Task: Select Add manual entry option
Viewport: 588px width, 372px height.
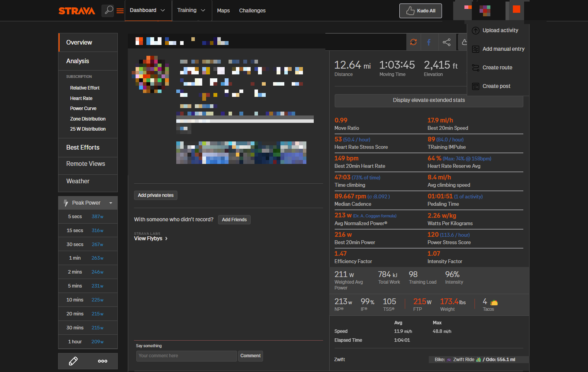Action: point(498,49)
